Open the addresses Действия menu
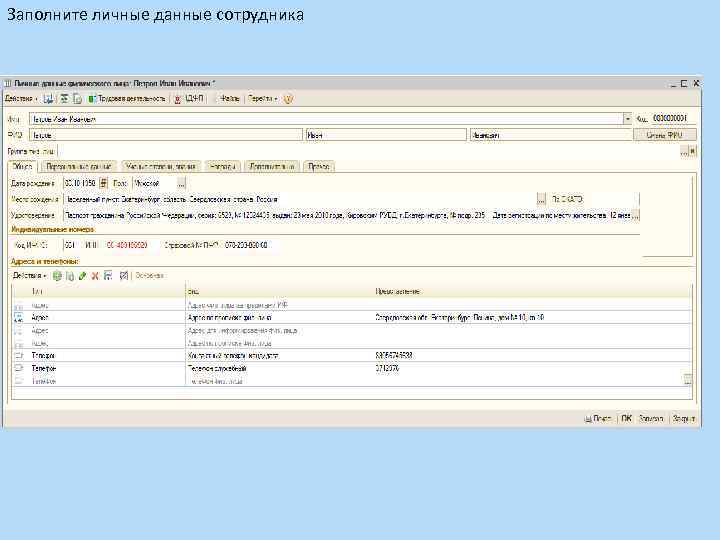The height and width of the screenshot is (540, 720). click(29, 276)
